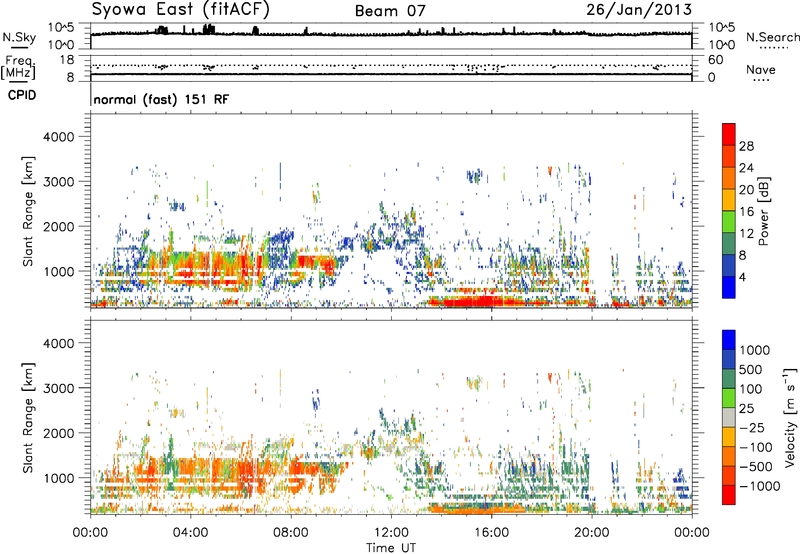Click the "Slant Range [km]" label of power panel
Screen dimensions: 800x554
28,211
